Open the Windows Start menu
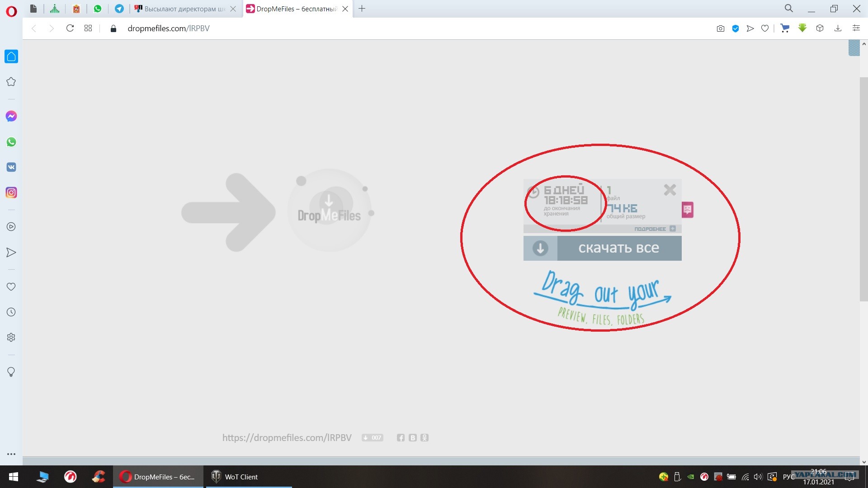The width and height of the screenshot is (868, 488). [x=14, y=477]
